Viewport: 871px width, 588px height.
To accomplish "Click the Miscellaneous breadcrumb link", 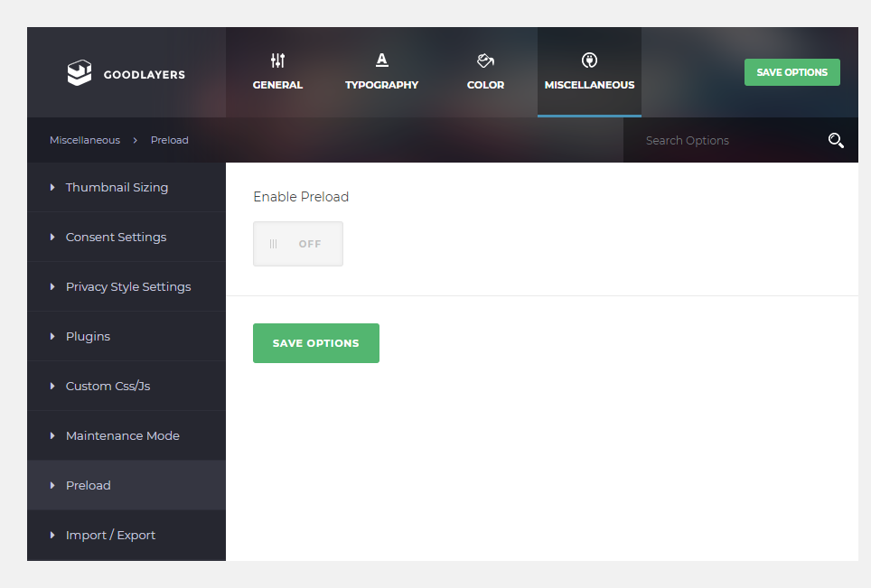I will coord(85,140).
